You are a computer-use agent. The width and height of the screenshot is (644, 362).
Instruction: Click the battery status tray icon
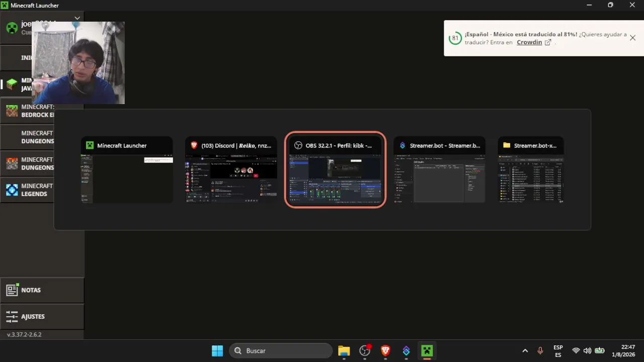coord(600,350)
